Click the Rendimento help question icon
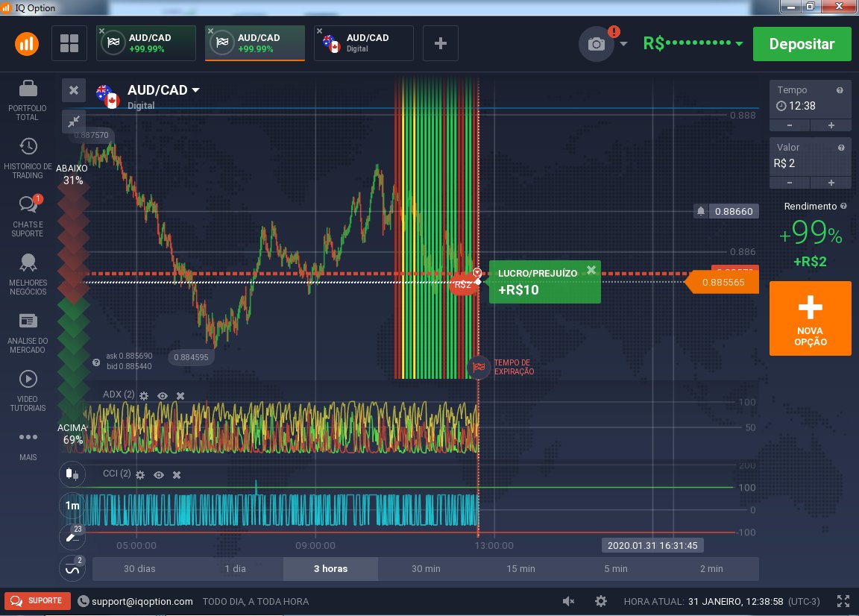 [x=843, y=206]
